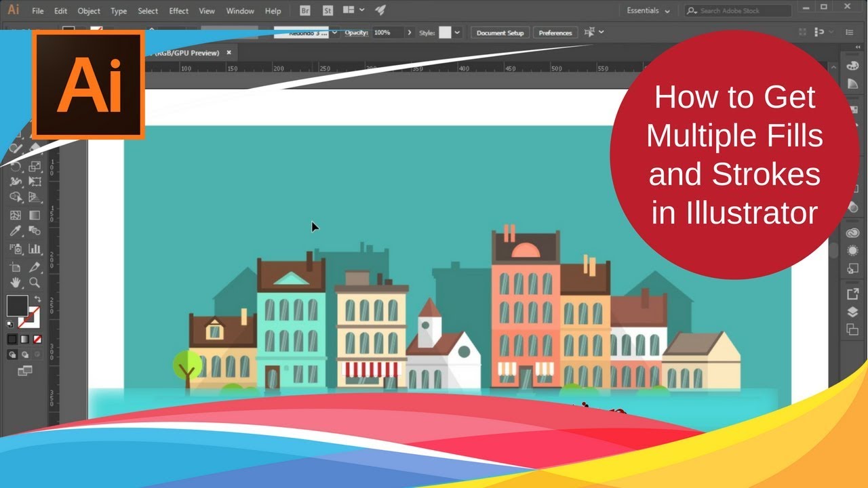Open the Asset Export panel

point(852,294)
